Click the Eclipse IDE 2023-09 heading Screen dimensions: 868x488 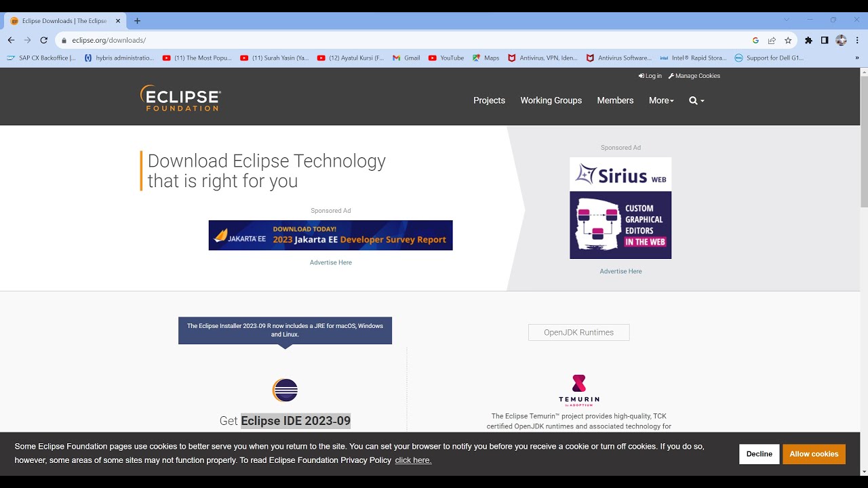(x=296, y=421)
